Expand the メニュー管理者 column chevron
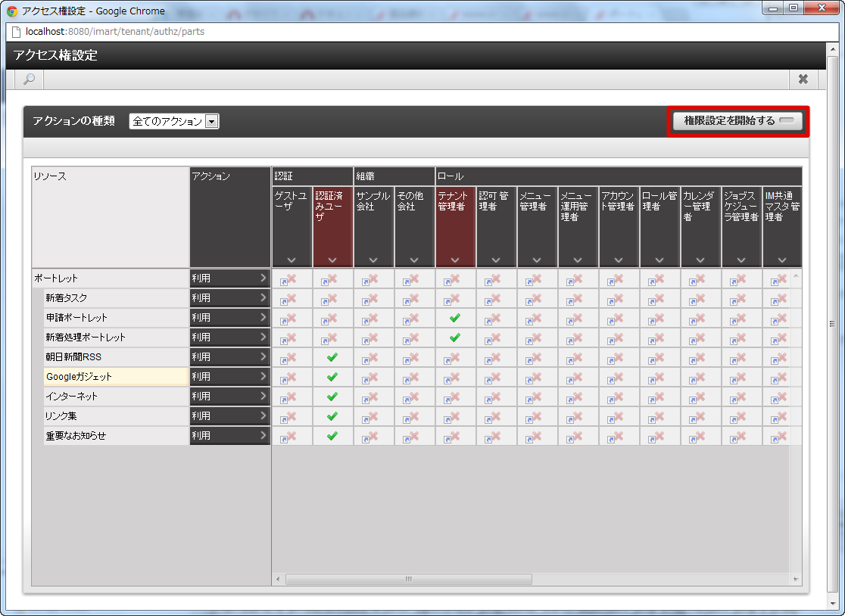 point(537,260)
